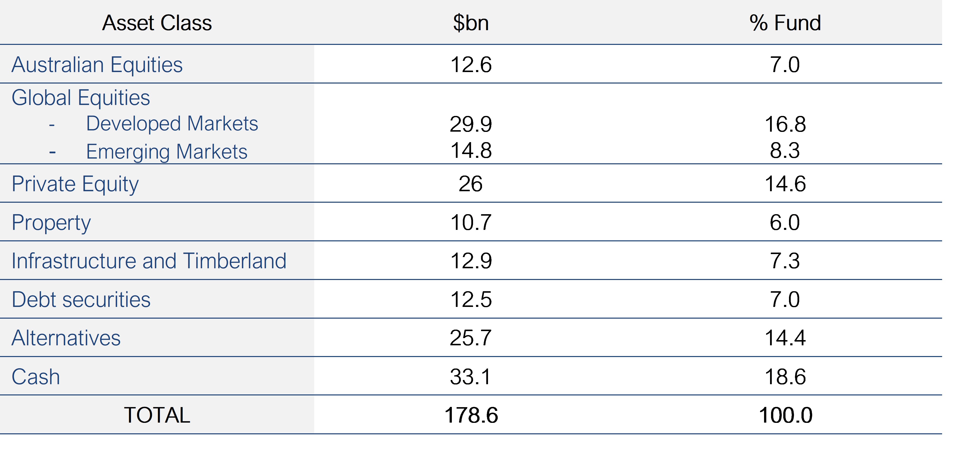Viewport: 980px width, 460px height.
Task: Select the Australian Equities row label
Action: (x=97, y=65)
